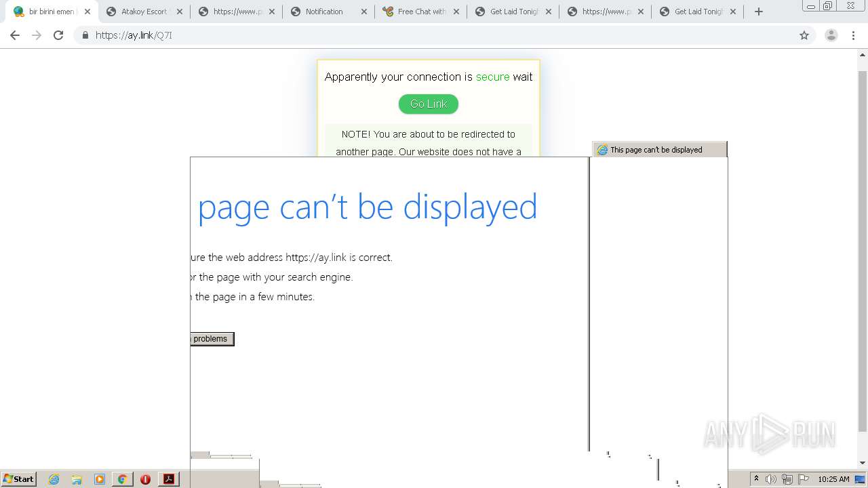868x488 pixels.
Task: Click the scrollbar up arrow
Action: (x=863, y=54)
